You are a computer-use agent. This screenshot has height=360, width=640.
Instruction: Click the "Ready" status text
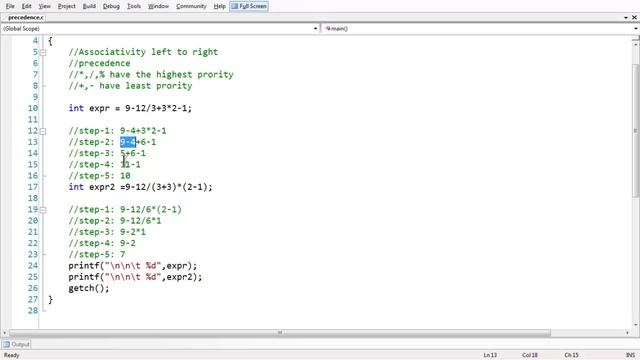(x=11, y=355)
